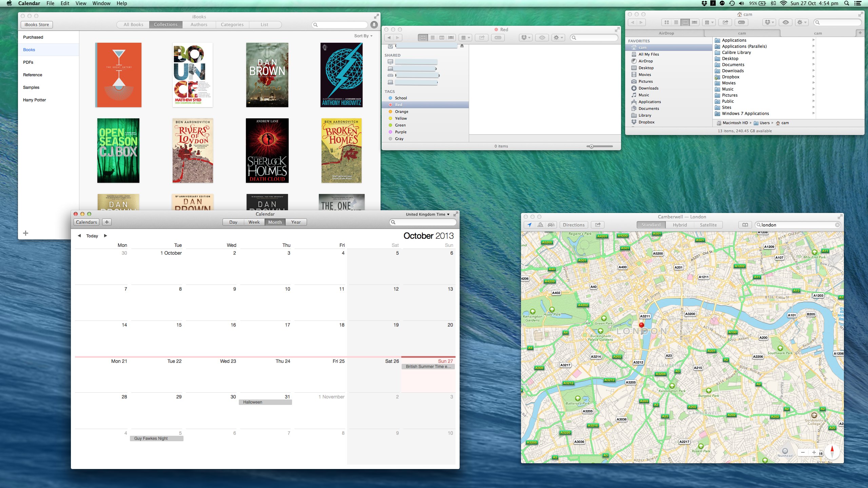
Task: Click Quick Look eye in Red Finder window
Action: coord(542,38)
